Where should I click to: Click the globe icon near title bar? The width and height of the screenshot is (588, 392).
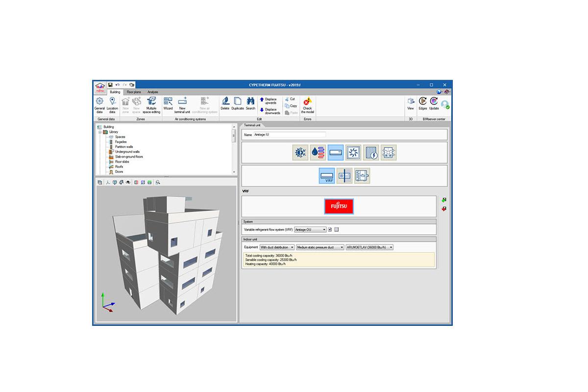439,92
